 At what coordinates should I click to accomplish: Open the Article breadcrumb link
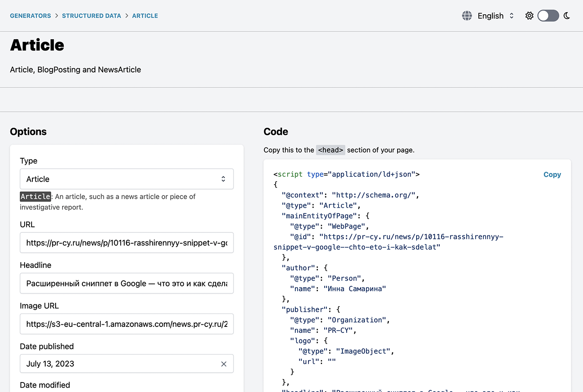pyautogui.click(x=145, y=16)
